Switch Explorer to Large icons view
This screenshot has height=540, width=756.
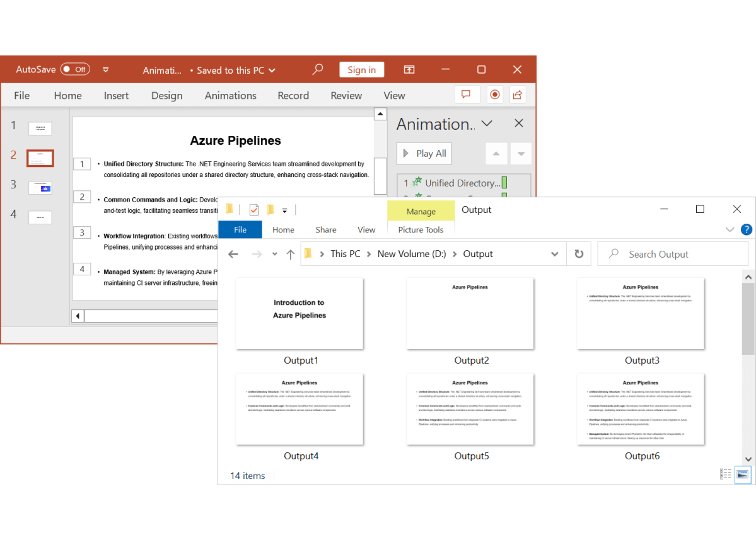(743, 475)
